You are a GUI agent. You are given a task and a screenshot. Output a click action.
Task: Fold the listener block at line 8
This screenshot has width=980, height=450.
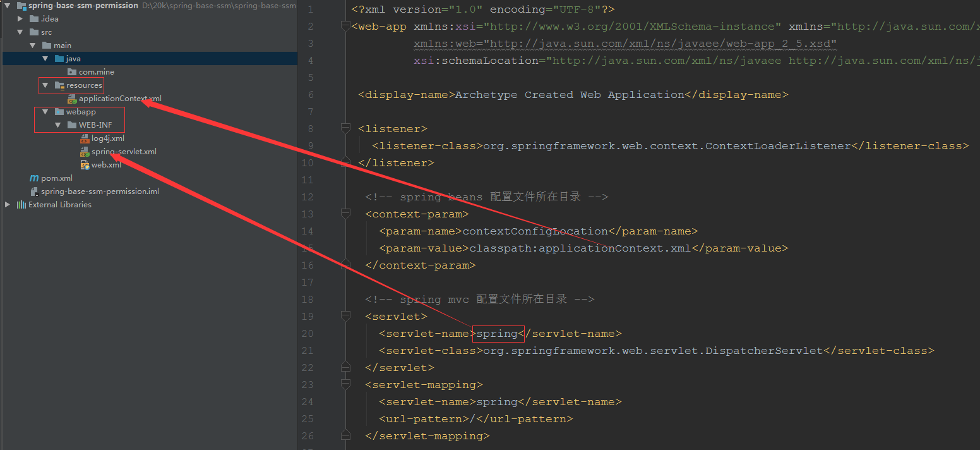345,129
